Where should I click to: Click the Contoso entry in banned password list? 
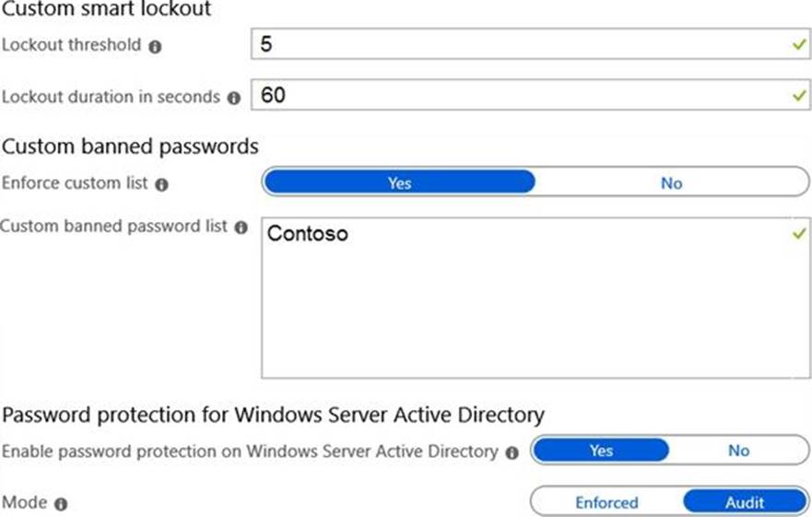pos(308,234)
